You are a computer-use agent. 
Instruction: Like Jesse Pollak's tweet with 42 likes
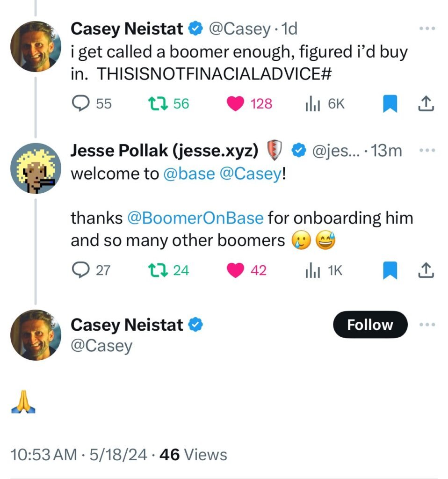point(237,270)
